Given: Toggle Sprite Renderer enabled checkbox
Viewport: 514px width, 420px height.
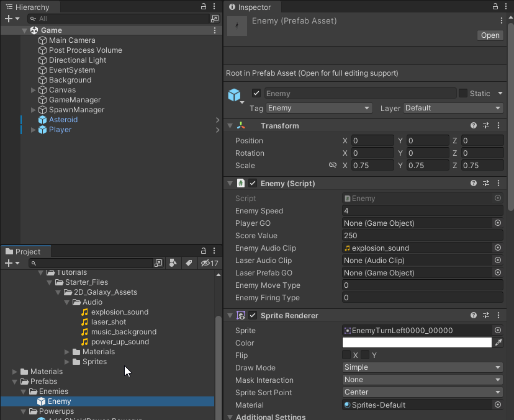Looking at the screenshot, I should 253,315.
